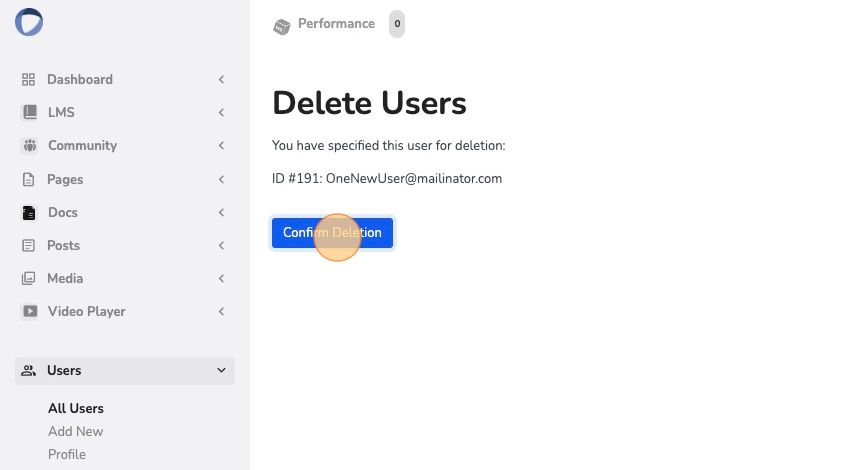Click the Dashboard grid icon
This screenshot has height=470, width=860.
(x=29, y=80)
